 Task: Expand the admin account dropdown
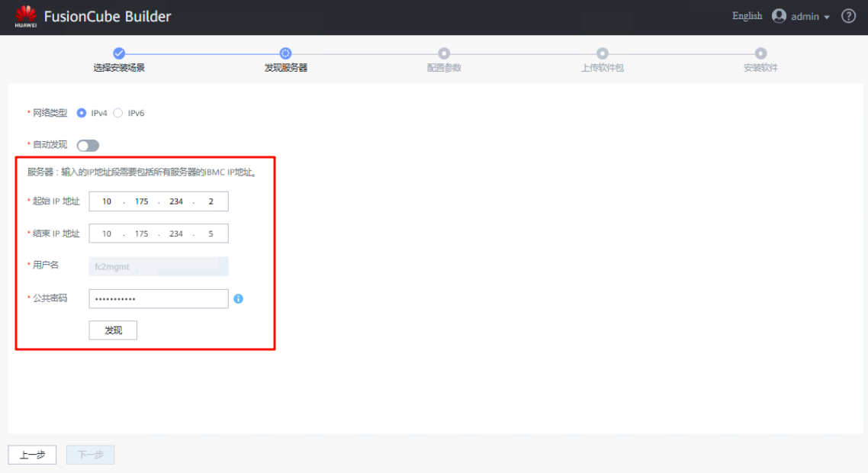827,18
